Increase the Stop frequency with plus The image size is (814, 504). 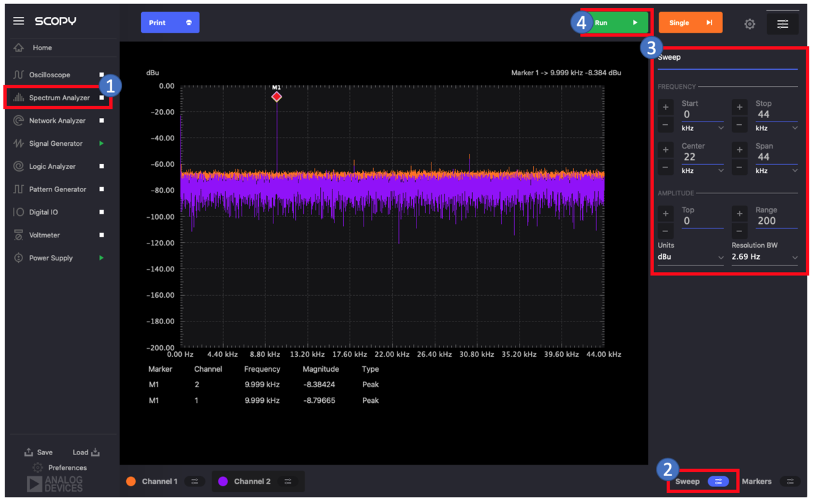click(x=740, y=107)
